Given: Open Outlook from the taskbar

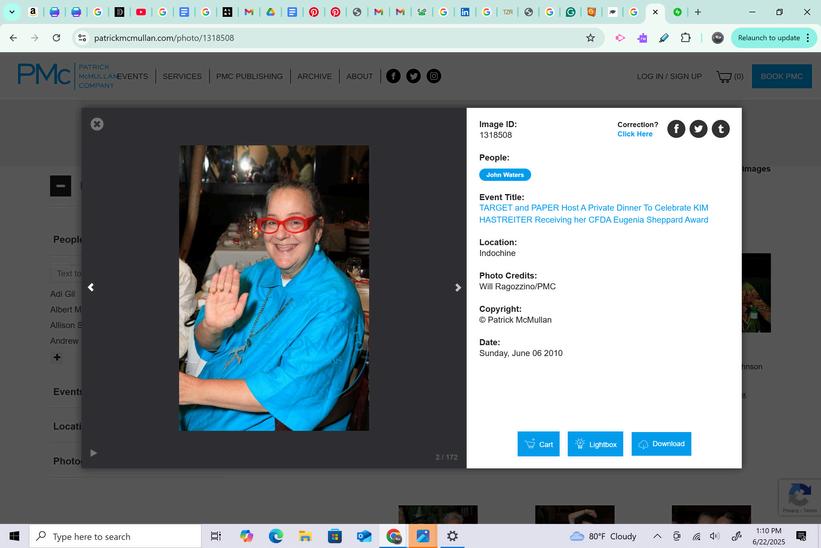Looking at the screenshot, I should 364,536.
